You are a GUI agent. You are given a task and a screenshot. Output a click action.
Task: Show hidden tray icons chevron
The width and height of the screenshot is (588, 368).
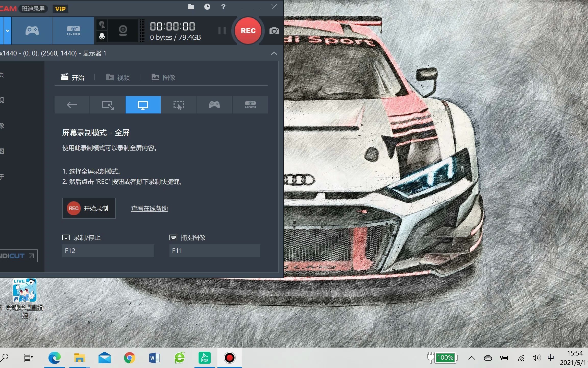[471, 358]
